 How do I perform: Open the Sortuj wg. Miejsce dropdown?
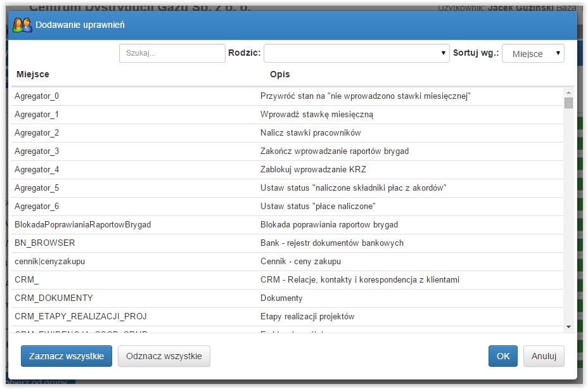click(533, 53)
